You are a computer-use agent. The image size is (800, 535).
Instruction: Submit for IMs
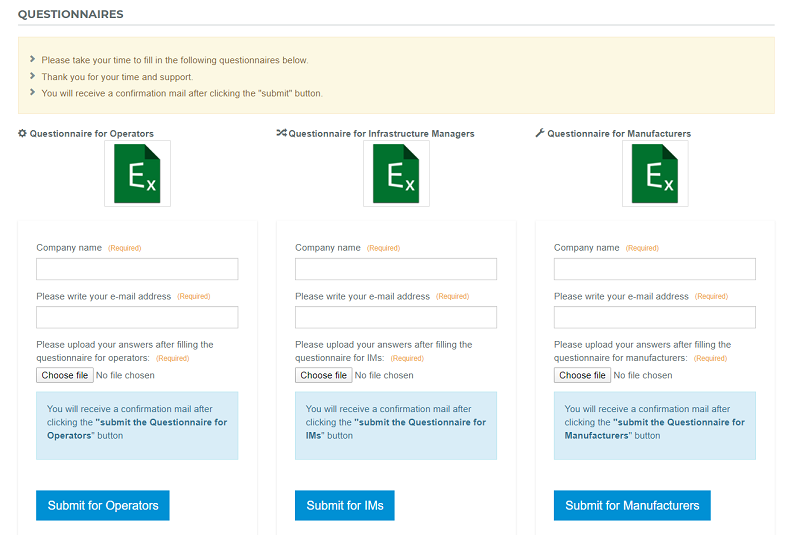[345, 505]
